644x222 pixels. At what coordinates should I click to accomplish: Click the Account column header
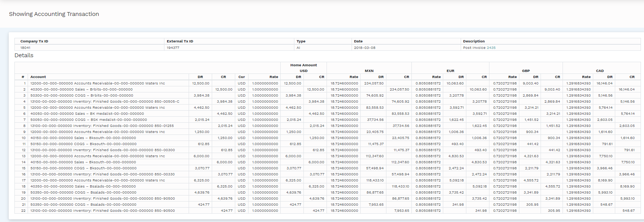point(38,77)
